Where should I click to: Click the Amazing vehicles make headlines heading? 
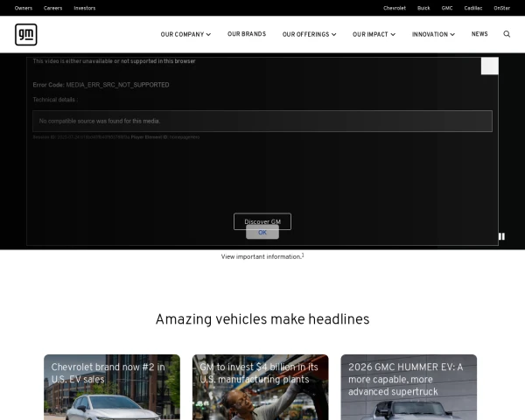coord(262,319)
